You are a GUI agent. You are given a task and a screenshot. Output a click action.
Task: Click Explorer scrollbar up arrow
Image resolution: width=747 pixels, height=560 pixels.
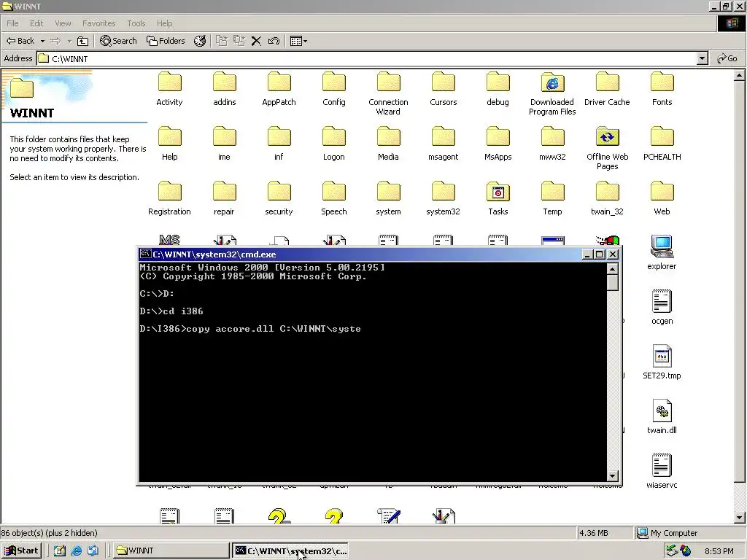740,75
